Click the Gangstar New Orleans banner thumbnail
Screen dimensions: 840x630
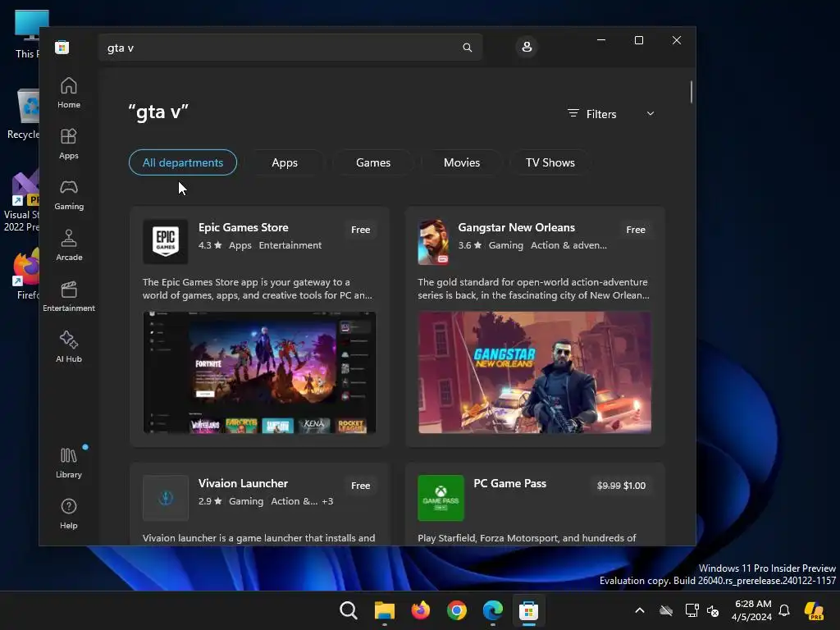pos(535,372)
